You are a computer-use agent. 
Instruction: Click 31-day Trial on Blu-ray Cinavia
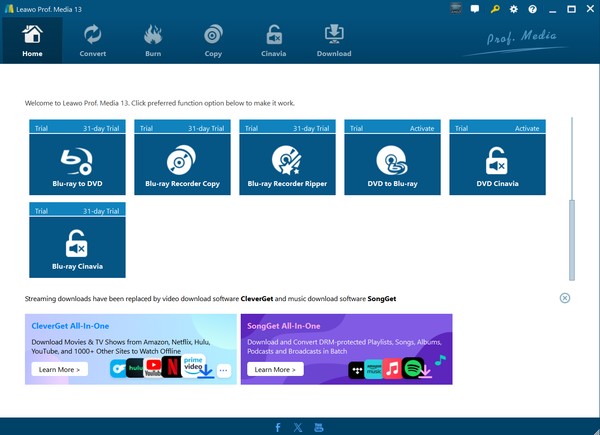pyautogui.click(x=101, y=211)
